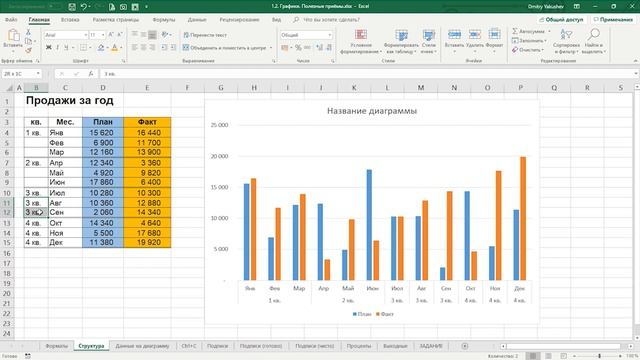Align text right in Alignment group
Image resolution: width=640 pixels, height=360 pixels.
tap(152, 48)
